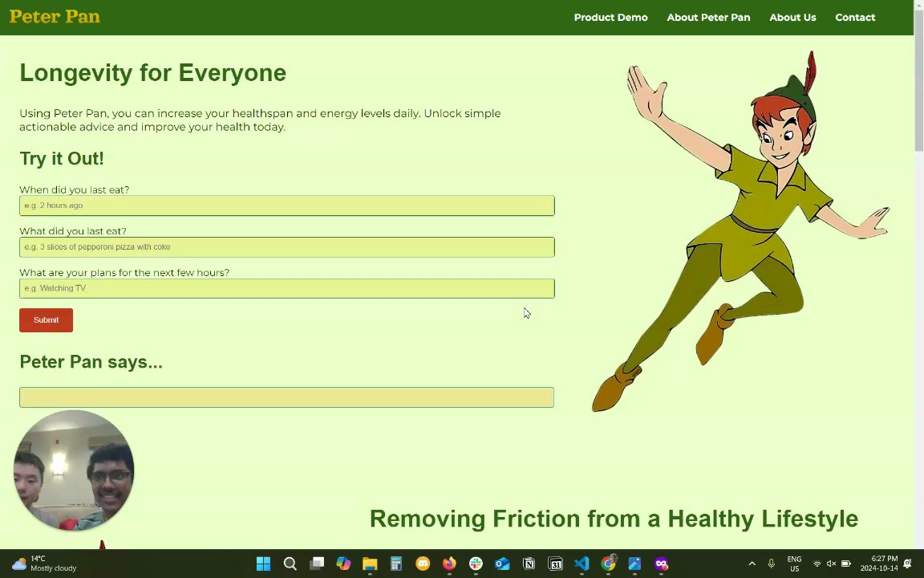924x578 pixels.
Task: Click the Peter Pan site logo
Action: (55, 17)
